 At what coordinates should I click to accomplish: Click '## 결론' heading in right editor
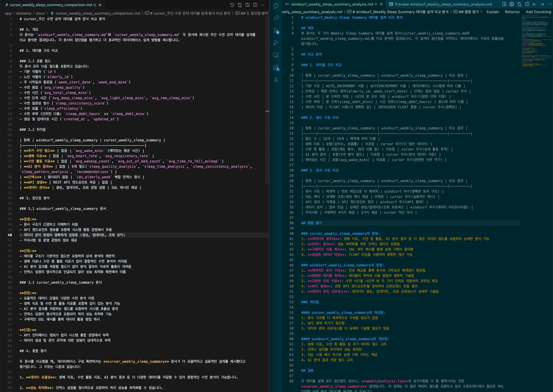307,370
